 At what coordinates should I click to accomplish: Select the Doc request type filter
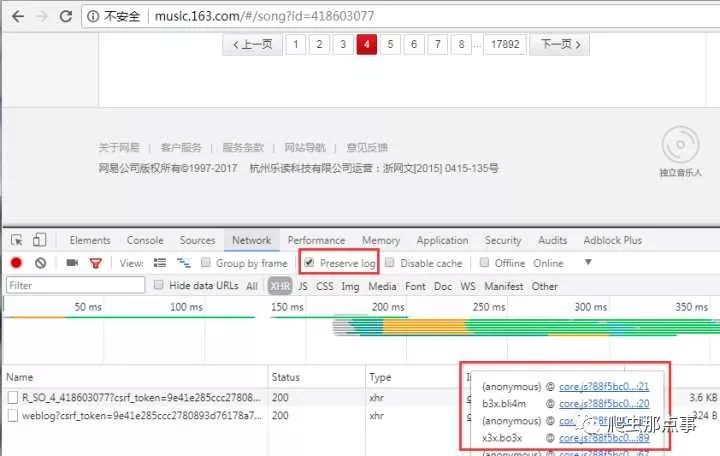tap(443, 286)
